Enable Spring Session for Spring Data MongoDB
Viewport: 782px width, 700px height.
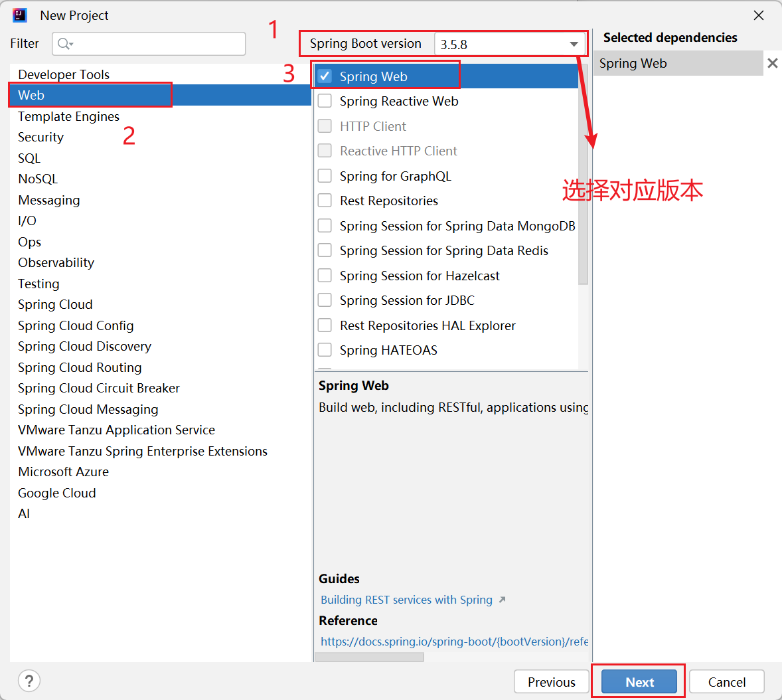(x=325, y=226)
